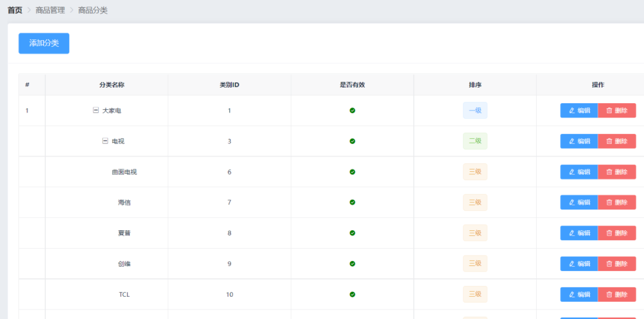Edit the 大家电 category
644x319 pixels.
tap(579, 110)
